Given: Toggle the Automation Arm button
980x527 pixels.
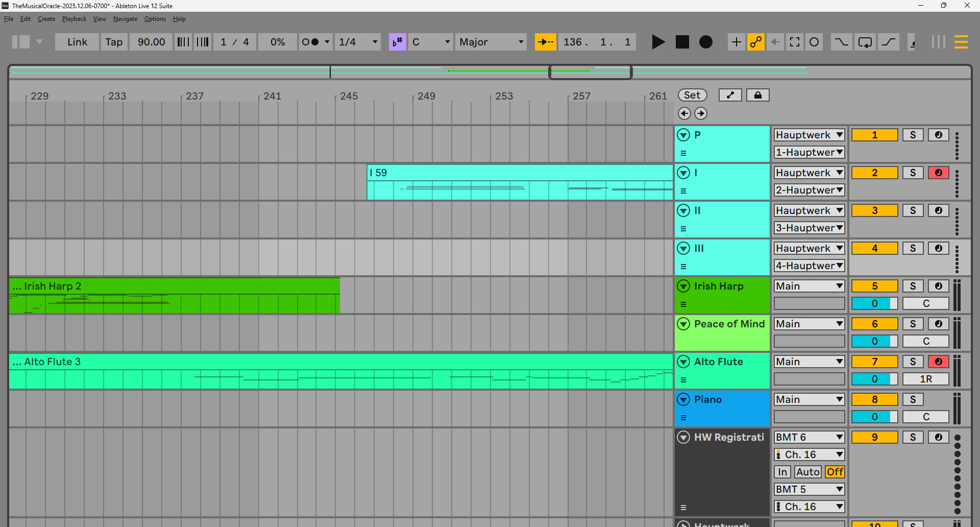Looking at the screenshot, I should (755, 42).
